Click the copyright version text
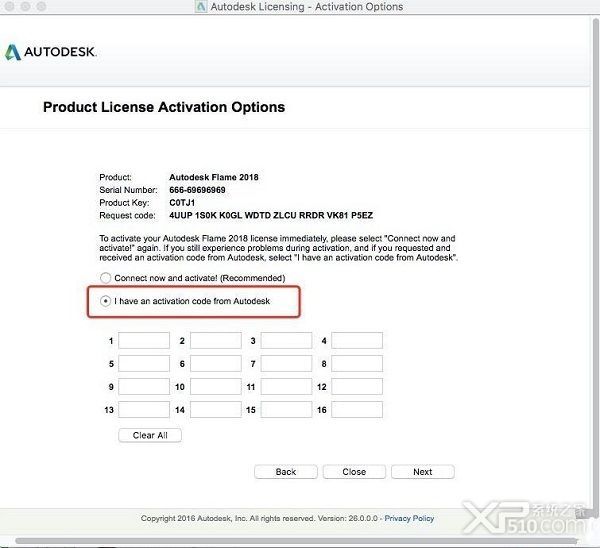600x548 pixels. click(x=259, y=518)
